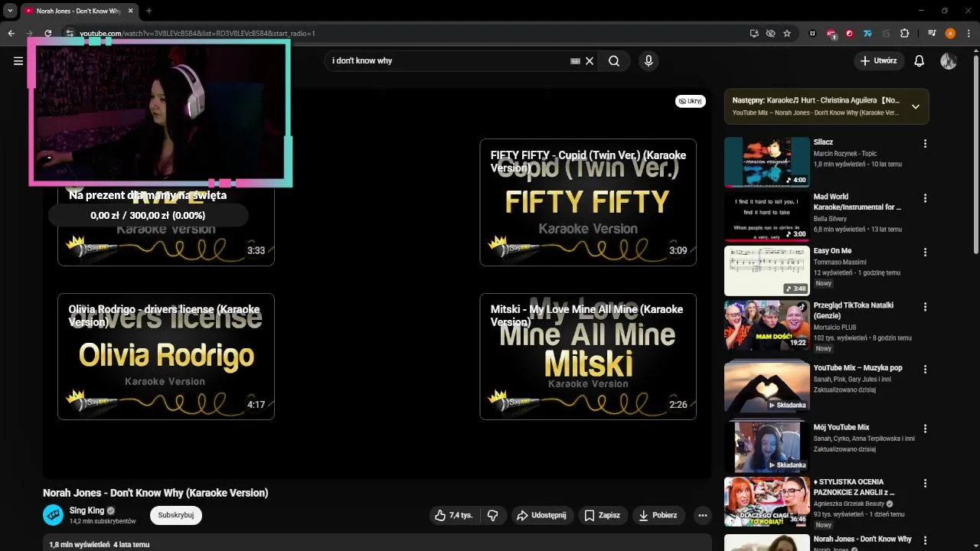Click the Utwórz create button

[878, 61]
